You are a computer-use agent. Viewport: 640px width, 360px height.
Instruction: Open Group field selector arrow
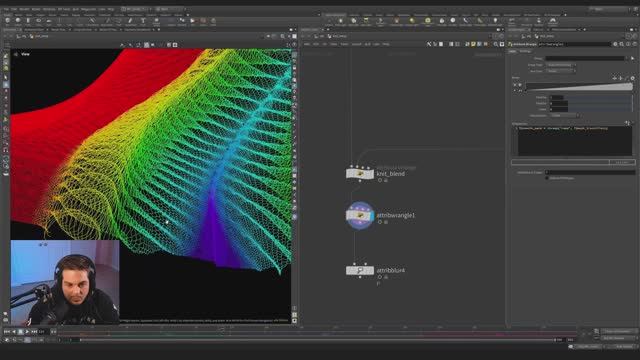(633, 58)
